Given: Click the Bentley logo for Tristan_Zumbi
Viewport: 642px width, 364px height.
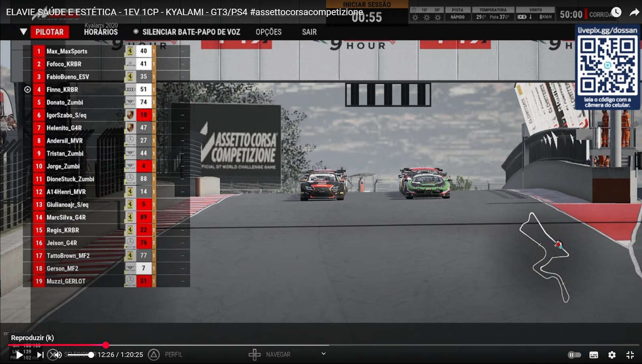Looking at the screenshot, I should tap(130, 153).
